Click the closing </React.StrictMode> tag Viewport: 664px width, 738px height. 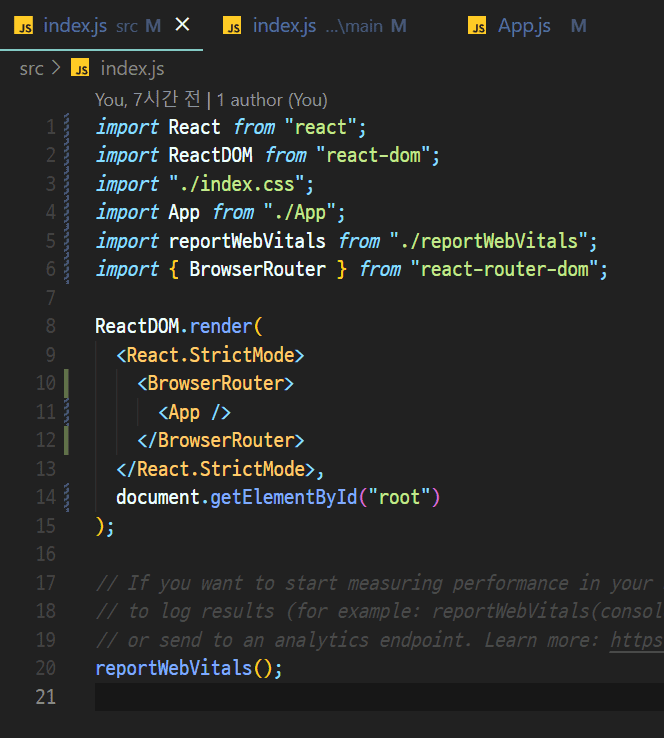216,469
